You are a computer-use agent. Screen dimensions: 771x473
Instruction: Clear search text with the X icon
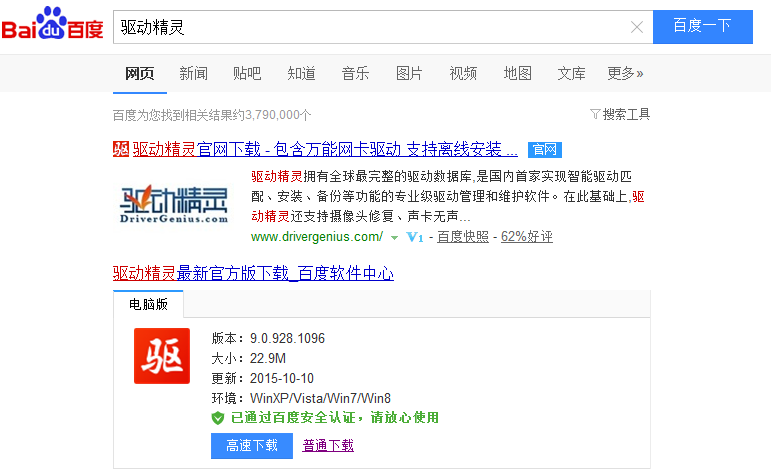point(636,27)
